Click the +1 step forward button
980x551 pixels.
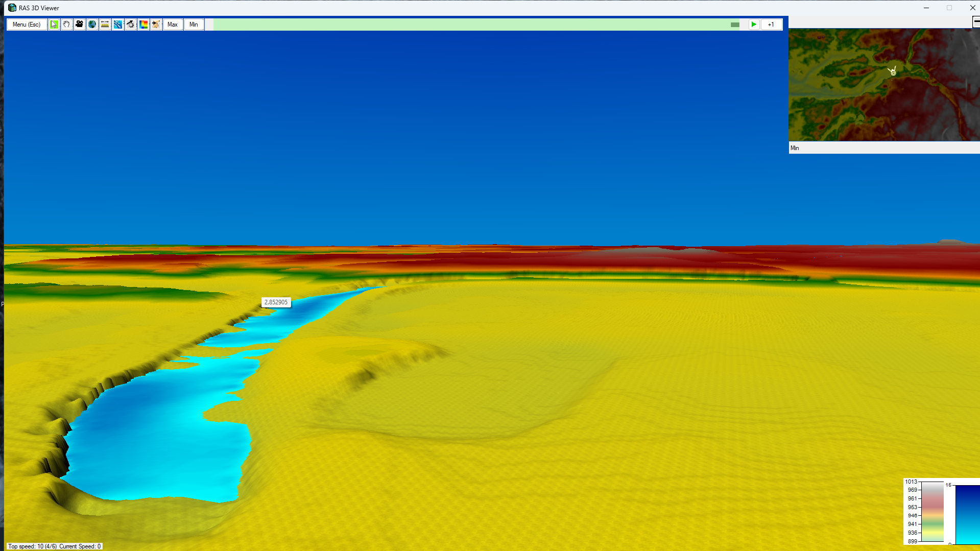[x=771, y=25]
